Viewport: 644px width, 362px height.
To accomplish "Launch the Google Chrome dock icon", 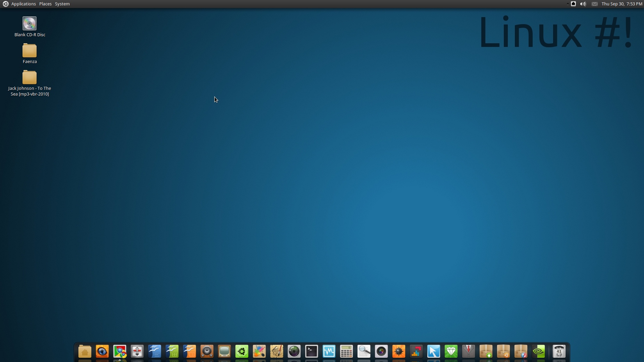I will click(120, 351).
